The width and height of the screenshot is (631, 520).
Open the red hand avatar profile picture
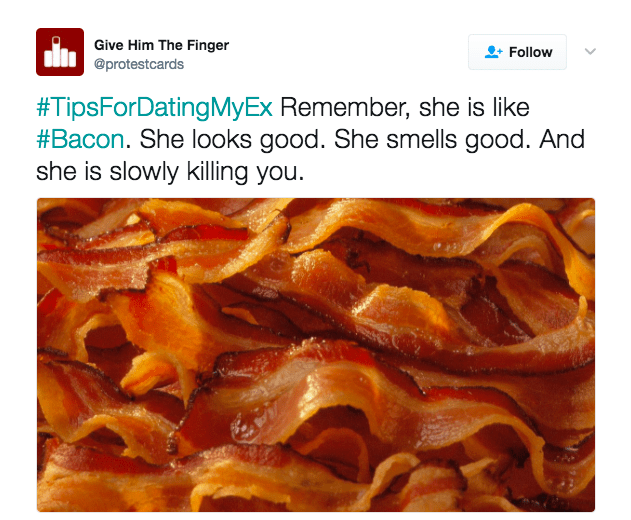point(60,52)
